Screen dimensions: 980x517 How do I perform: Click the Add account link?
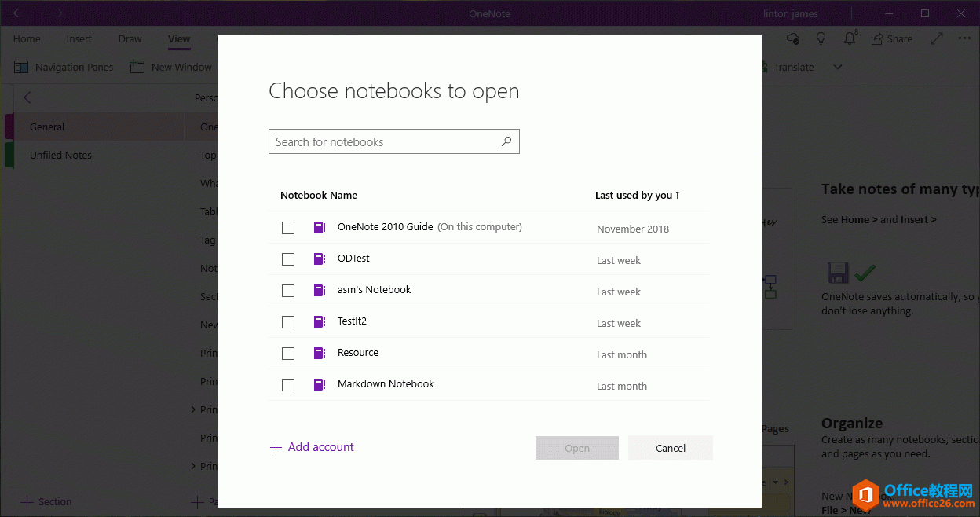[312, 447]
